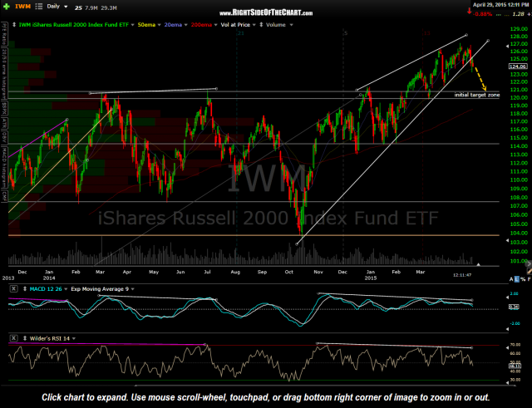Click the white rising-wedge lower trendline
Viewport: 532px width, 408px height.
(392, 142)
